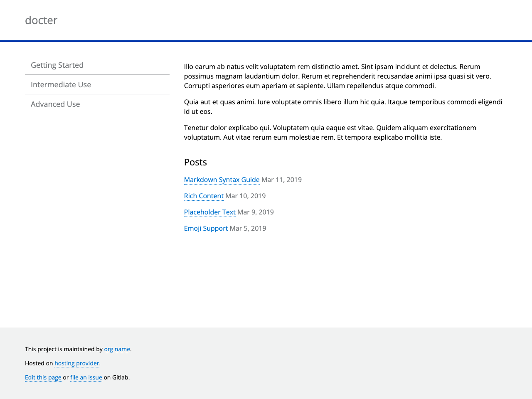Click Edit this page link
Screen dimensions: 532x399
click(x=43, y=377)
